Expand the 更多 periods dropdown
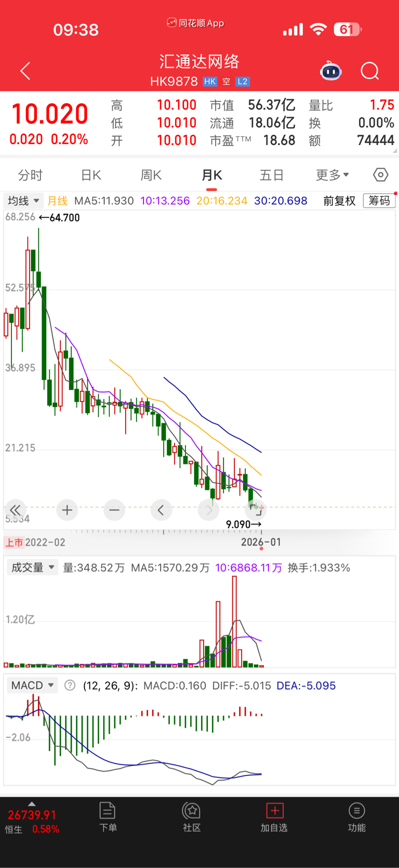Screen dimensions: 399x868 332,175
